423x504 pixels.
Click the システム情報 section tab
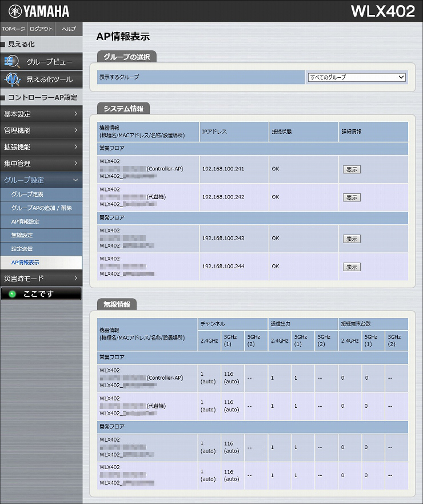123,108
